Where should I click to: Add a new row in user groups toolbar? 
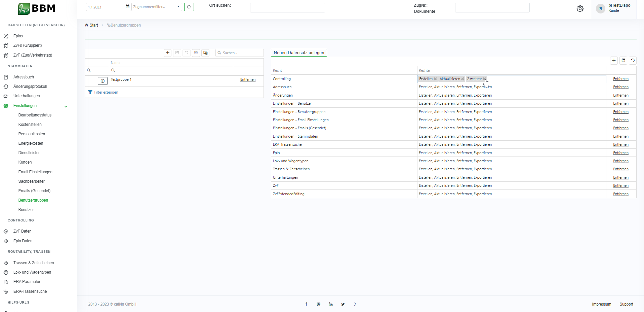(168, 53)
